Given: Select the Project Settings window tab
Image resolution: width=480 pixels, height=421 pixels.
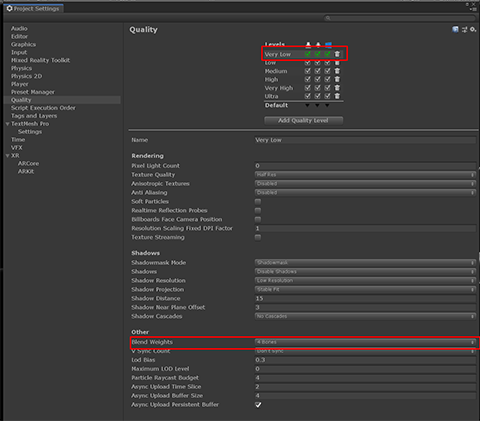Looking at the screenshot, I should 33,8.
